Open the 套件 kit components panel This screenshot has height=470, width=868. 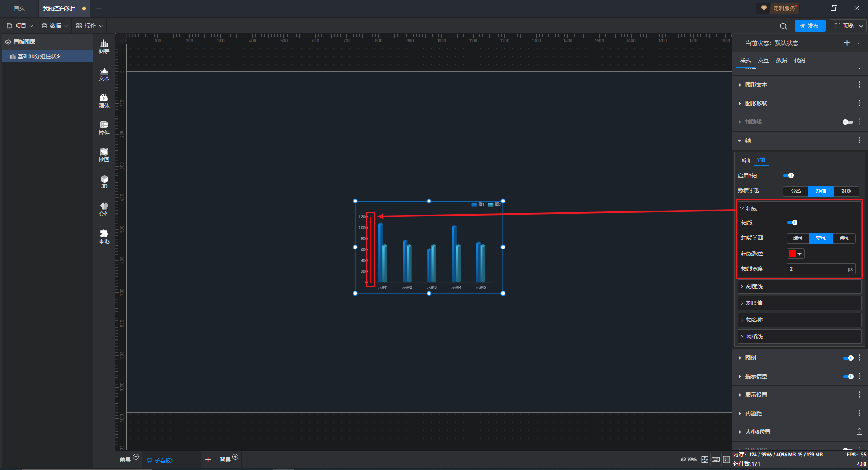(104, 210)
